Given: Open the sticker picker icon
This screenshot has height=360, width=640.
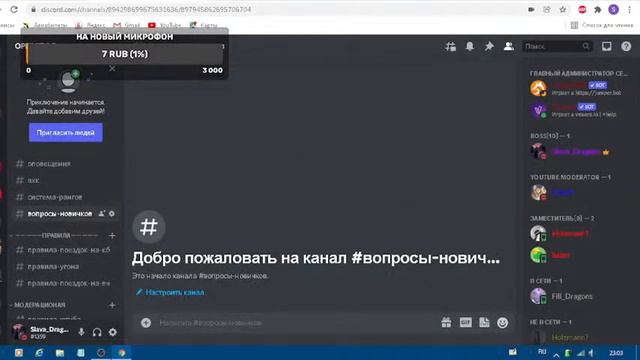Looking at the screenshot, I should (484, 323).
